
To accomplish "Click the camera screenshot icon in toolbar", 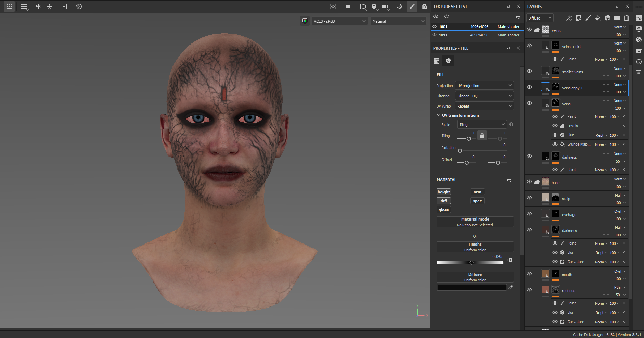I will pyautogui.click(x=424, y=7).
